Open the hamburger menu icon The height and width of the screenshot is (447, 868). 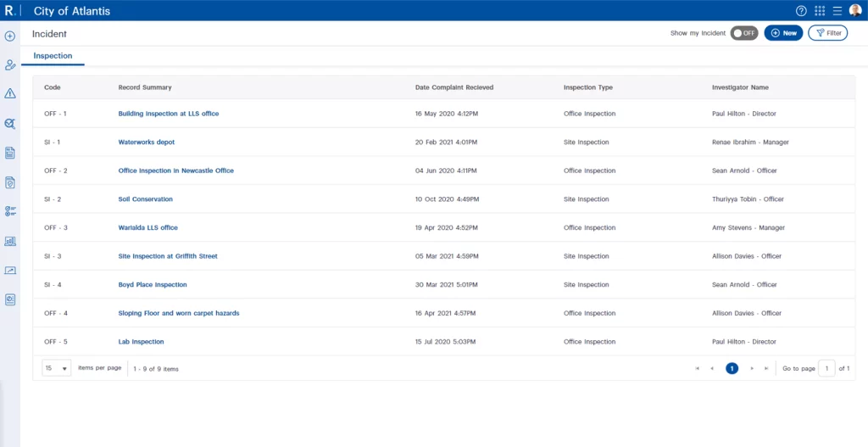837,11
